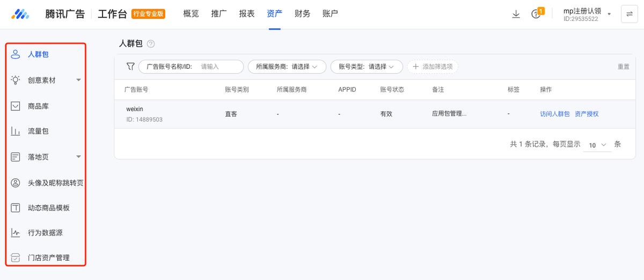Click the 商品库 envelope icon

[x=16, y=106]
